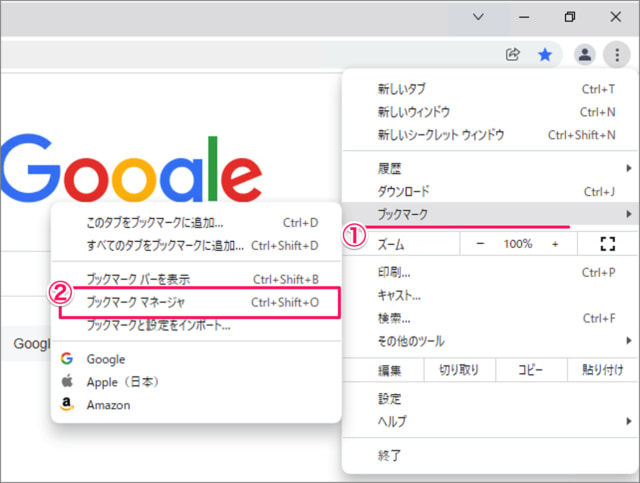The height and width of the screenshot is (483, 640).
Task: Click the fullscreen icon in Zoom row
Action: point(607,244)
